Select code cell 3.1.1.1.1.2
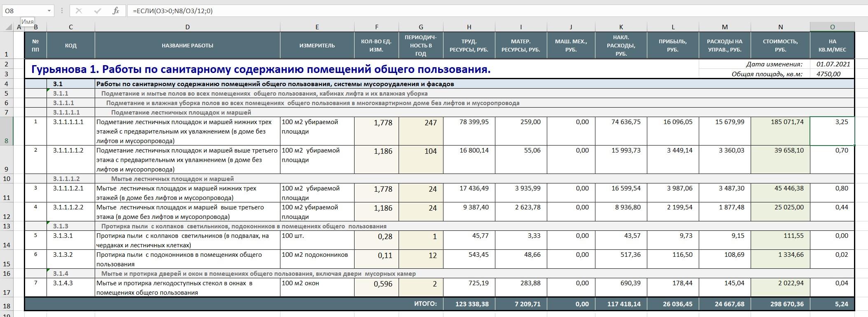Screen dimensions: 868x317 click(x=71, y=160)
